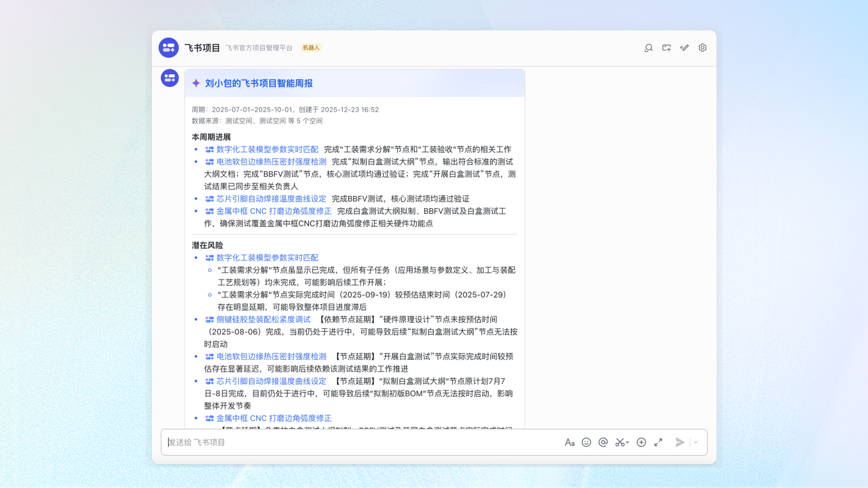Open 侧键硅胶垫装配松紧度调试 link
Viewport: 868px width, 488px height.
pos(263,319)
